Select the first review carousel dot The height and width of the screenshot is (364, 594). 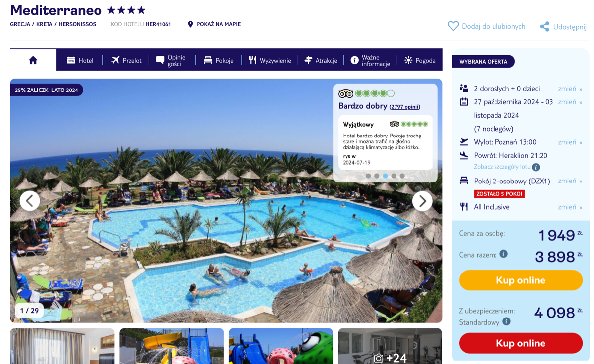coord(368,176)
